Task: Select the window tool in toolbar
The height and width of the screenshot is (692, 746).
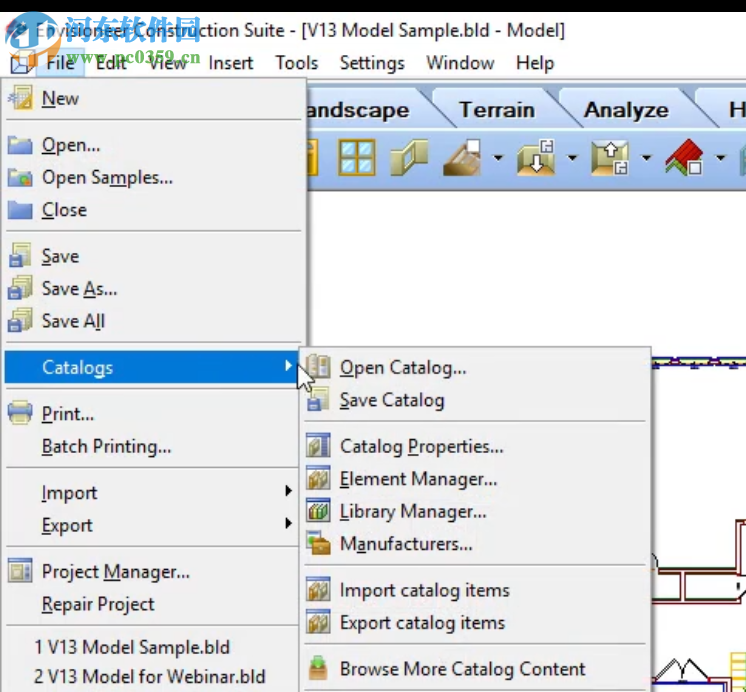Action: pos(356,158)
